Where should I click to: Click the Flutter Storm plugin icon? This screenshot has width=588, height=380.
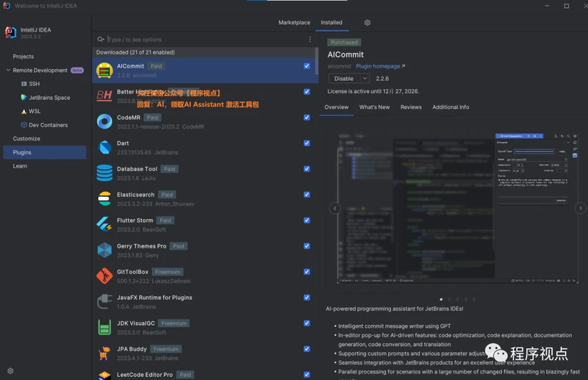[104, 224]
